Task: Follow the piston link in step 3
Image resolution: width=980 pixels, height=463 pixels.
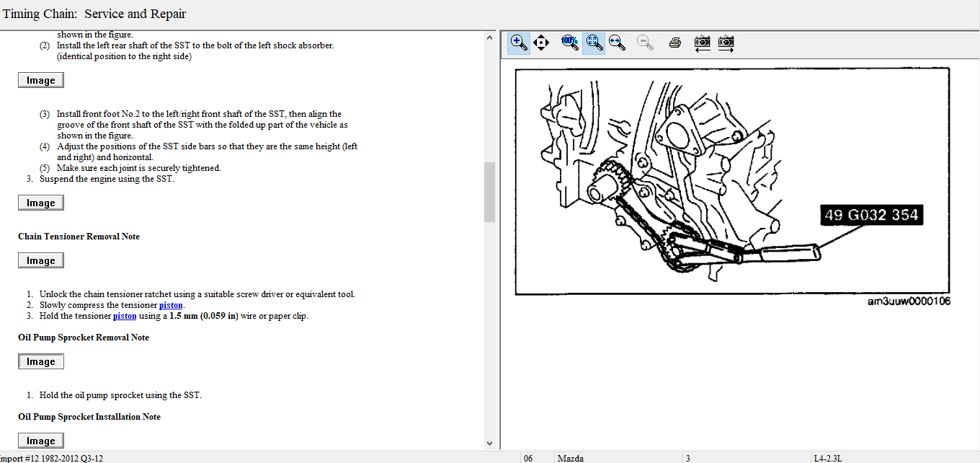Action: click(125, 316)
